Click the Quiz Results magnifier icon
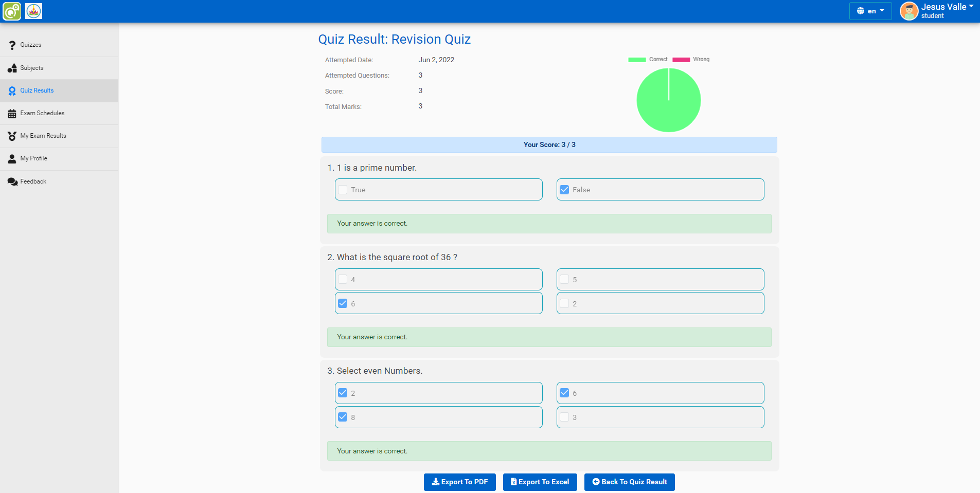The width and height of the screenshot is (980, 493). coord(12,90)
